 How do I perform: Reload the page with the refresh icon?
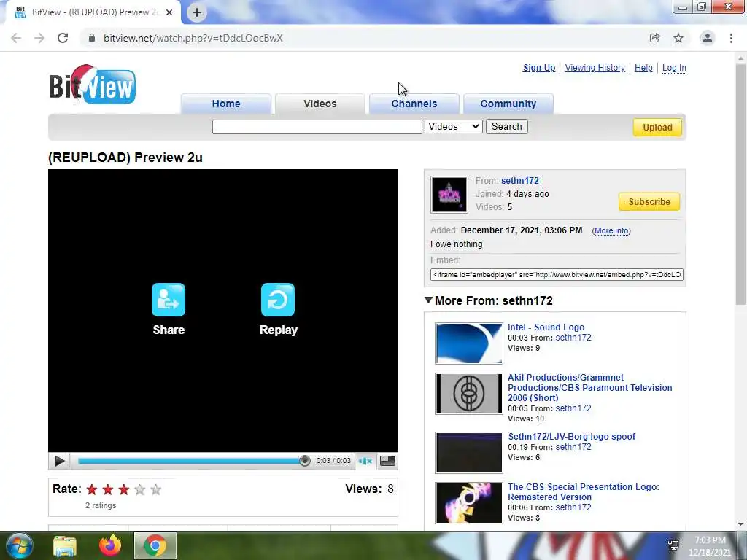[63, 38]
